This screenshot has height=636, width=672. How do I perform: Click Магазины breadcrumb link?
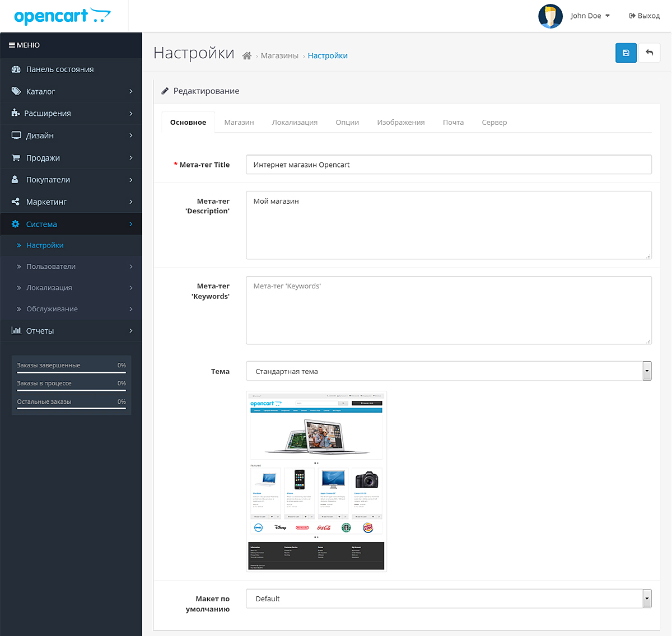[279, 56]
